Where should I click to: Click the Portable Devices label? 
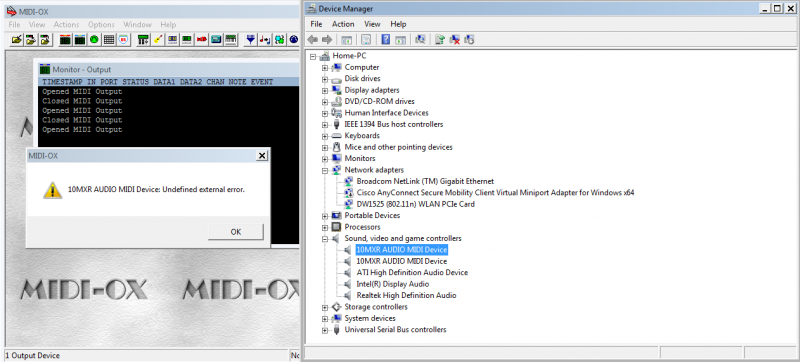tap(372, 216)
